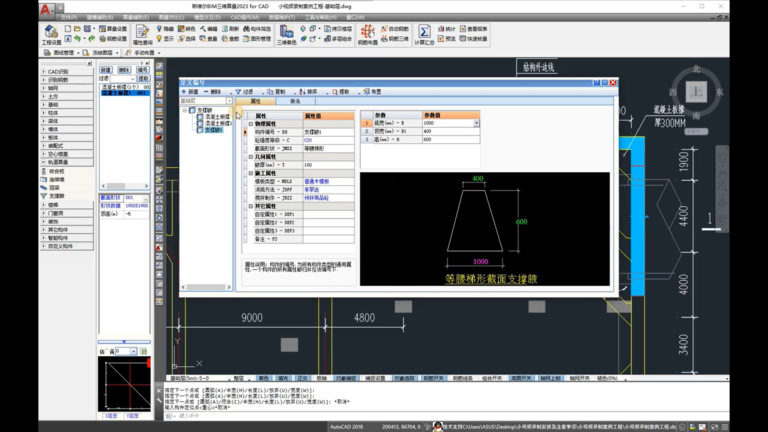Toggle 对象追踪 object tracking
This screenshot has width=768, height=432.
(x=404, y=378)
